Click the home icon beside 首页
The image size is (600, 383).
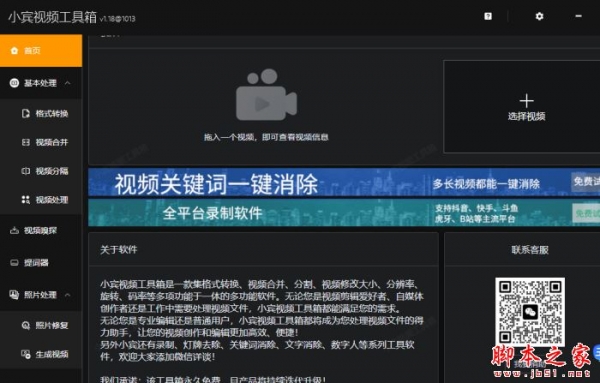[x=14, y=51]
